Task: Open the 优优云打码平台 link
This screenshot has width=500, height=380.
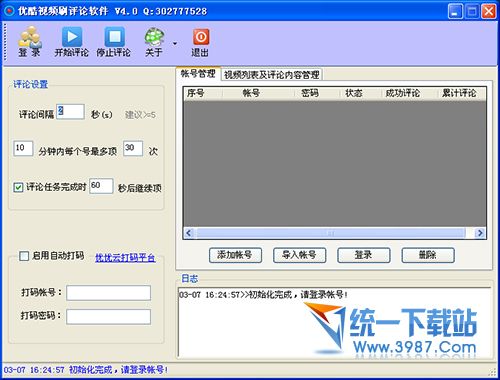Action: (125, 257)
